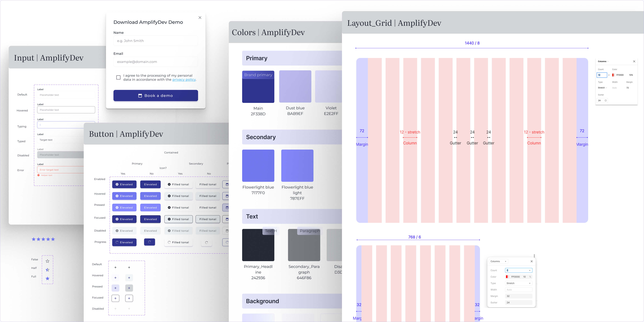
Task: Open the privacy policy link
Action: [184, 80]
